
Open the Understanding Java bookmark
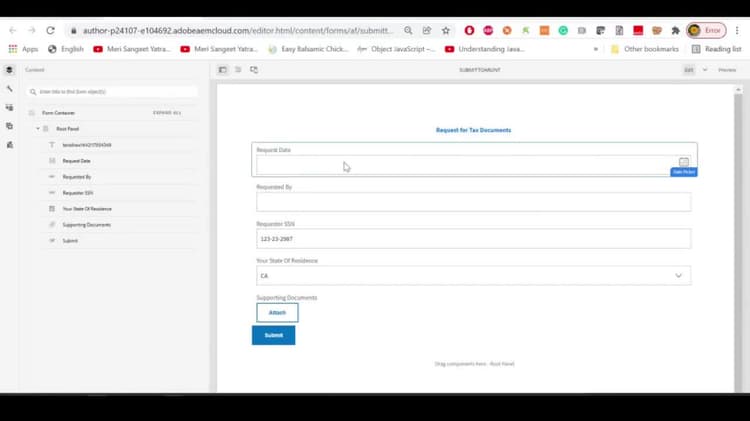485,49
